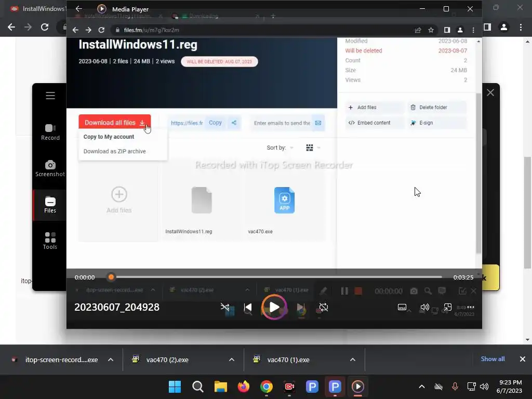The width and height of the screenshot is (532, 399).
Task: Click Add files tile with plus
Action: click(x=119, y=200)
